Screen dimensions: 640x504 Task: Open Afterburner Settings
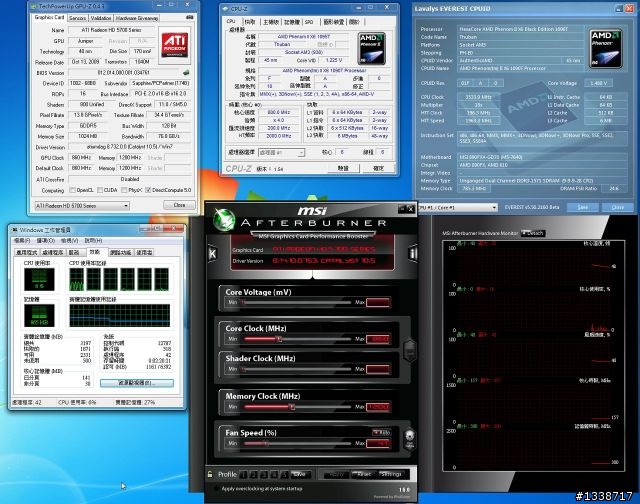point(391,475)
